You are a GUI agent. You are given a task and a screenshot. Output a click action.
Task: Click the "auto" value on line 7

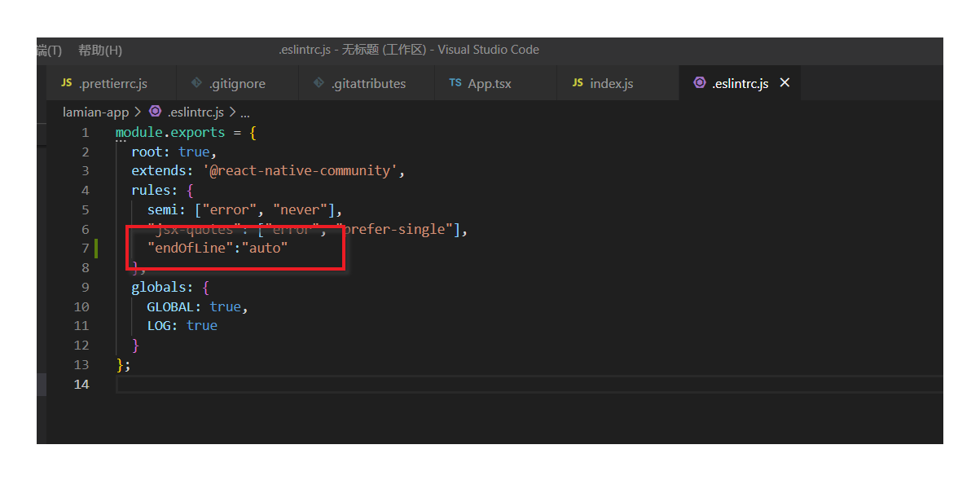[x=265, y=248]
